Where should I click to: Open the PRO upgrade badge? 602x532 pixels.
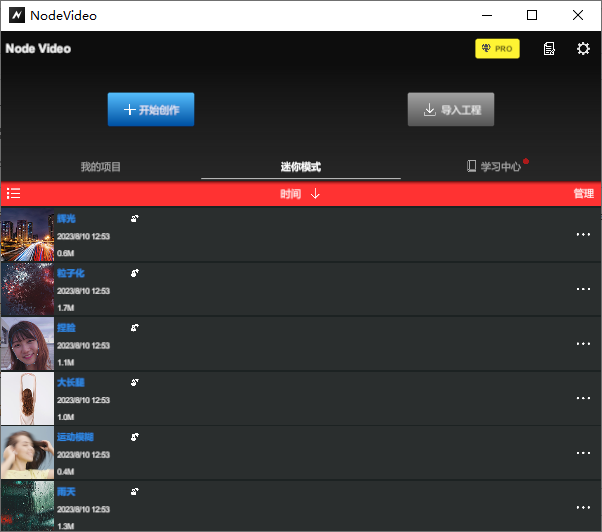tap(497, 49)
